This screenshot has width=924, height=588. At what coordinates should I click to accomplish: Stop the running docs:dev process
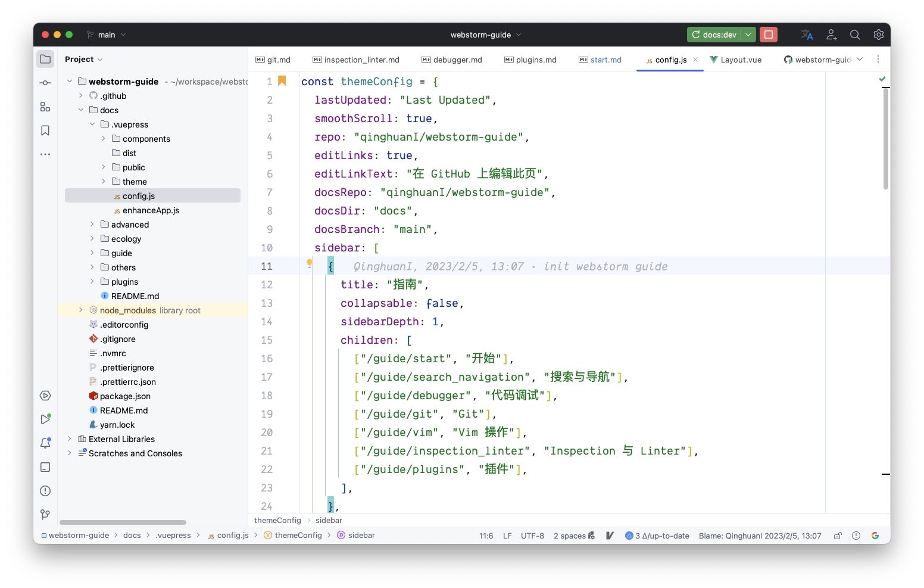768,35
